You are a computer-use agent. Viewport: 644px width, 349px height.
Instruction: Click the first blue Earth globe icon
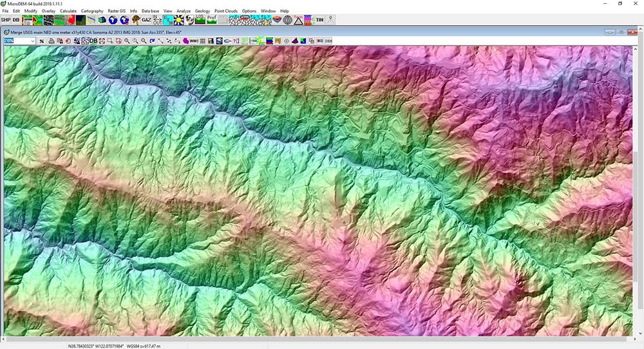pyautogui.click(x=113, y=20)
